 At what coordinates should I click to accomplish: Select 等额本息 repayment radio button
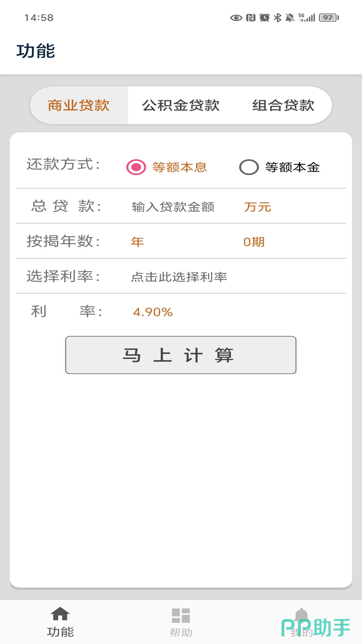click(136, 167)
